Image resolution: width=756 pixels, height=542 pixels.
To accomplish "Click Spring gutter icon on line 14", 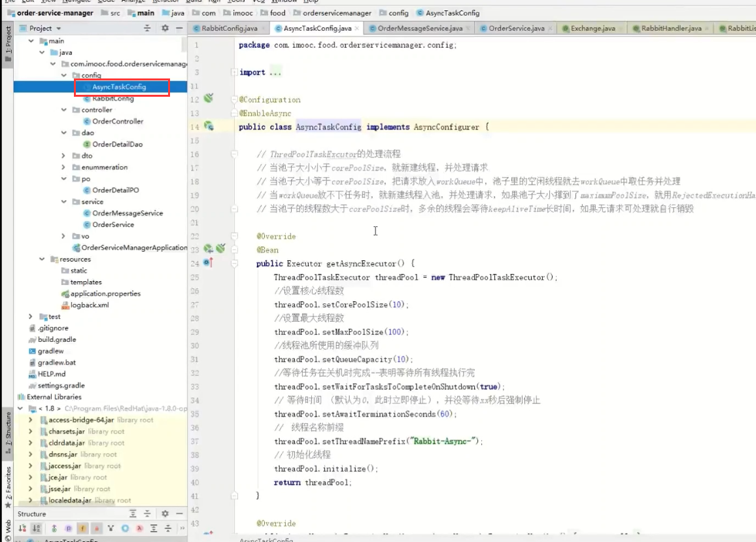I will click(x=209, y=126).
